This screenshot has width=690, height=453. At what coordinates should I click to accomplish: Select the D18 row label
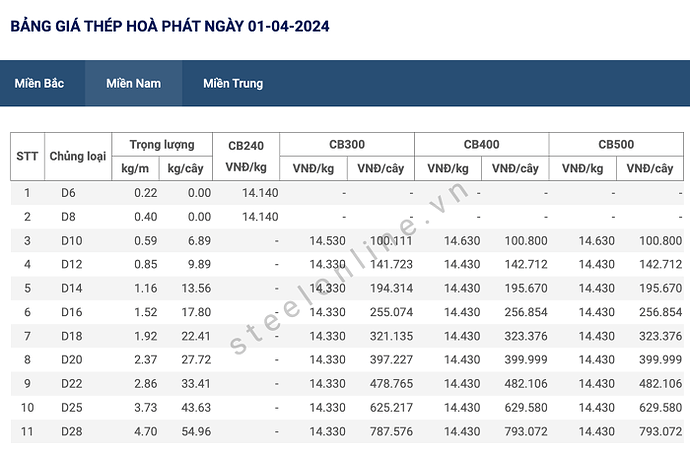click(x=72, y=336)
